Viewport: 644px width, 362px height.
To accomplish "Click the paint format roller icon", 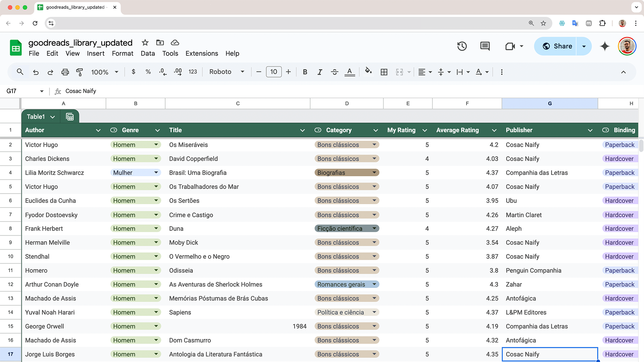I will (79, 72).
